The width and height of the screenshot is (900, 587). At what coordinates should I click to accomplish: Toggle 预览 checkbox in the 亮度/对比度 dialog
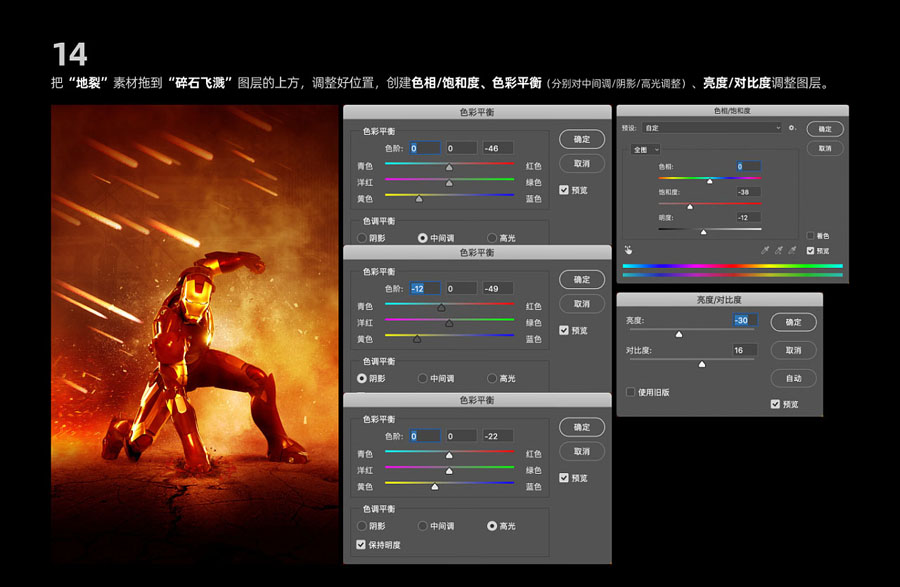776,404
